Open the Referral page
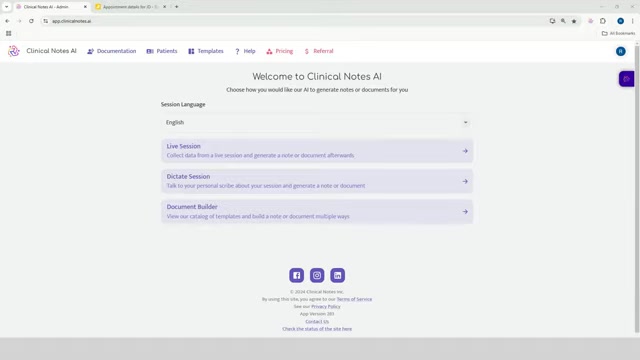The height and width of the screenshot is (360, 640). (319, 51)
